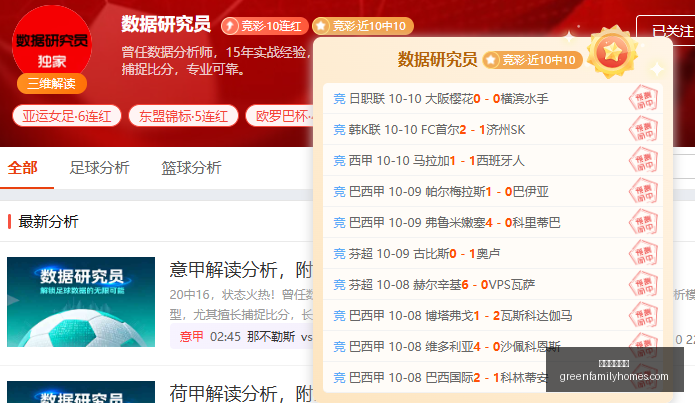Click the 竞彩近10中10 badge inside the popup
This screenshot has height=403, width=695.
pos(532,60)
